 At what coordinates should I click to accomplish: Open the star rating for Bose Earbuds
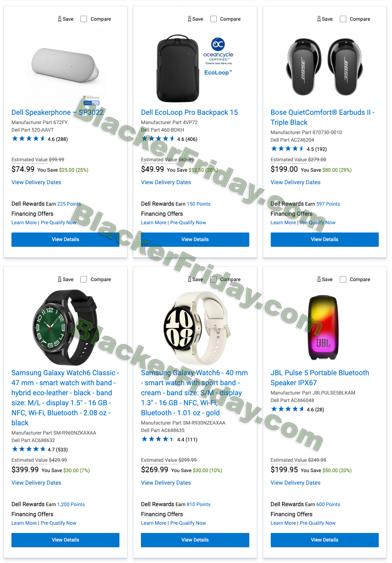pos(299,149)
